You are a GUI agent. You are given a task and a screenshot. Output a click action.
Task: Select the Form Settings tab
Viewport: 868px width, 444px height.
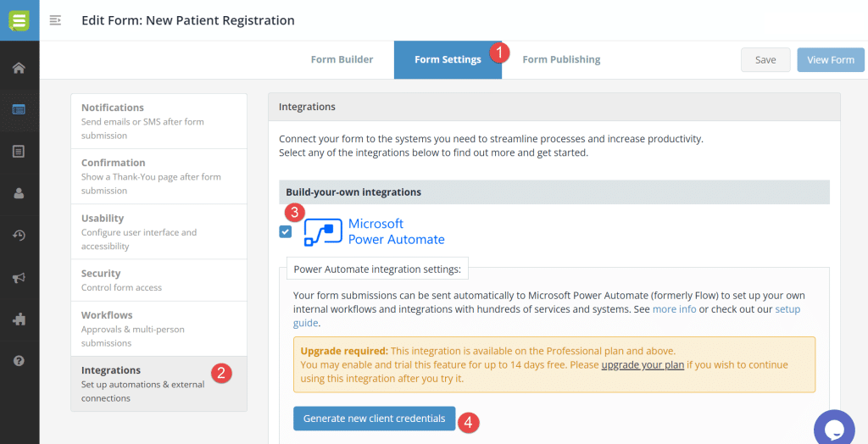pyautogui.click(x=448, y=59)
